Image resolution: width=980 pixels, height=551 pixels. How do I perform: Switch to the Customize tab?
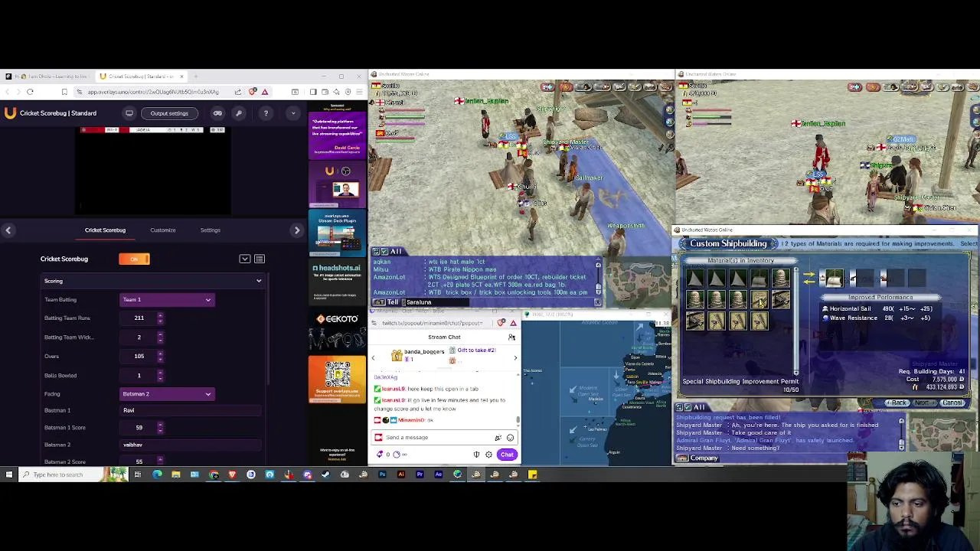[162, 230]
